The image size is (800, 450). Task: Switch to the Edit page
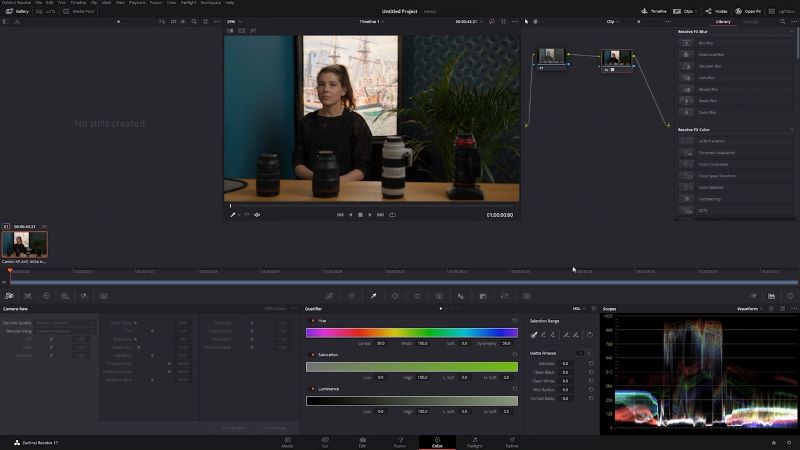362,442
